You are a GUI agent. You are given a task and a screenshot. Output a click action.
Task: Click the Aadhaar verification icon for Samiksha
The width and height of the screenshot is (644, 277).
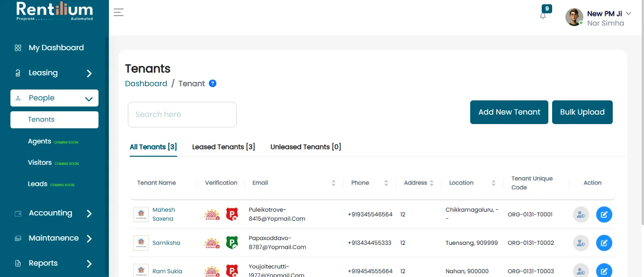pos(212,243)
